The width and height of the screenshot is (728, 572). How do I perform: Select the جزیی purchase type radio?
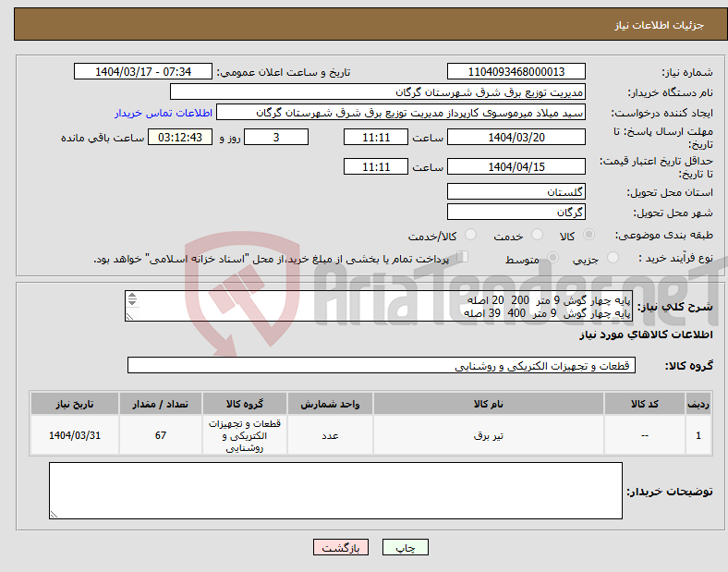613,257
